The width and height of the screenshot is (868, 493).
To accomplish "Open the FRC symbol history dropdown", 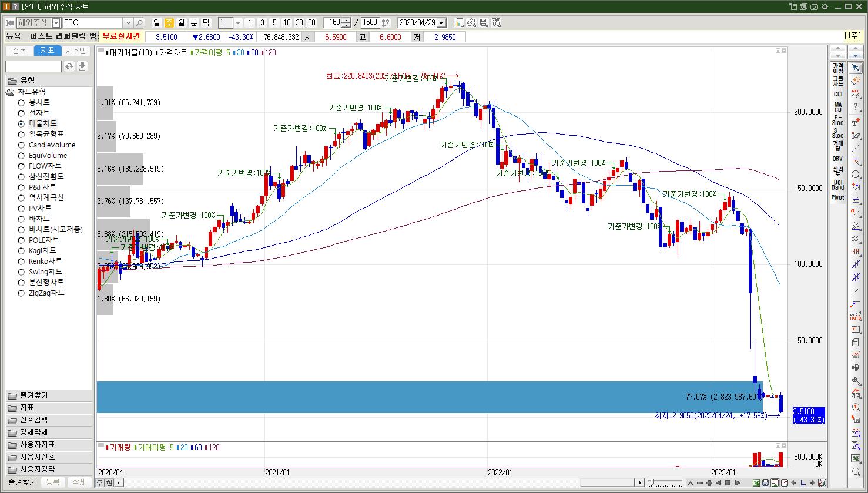I will pyautogui.click(x=128, y=22).
